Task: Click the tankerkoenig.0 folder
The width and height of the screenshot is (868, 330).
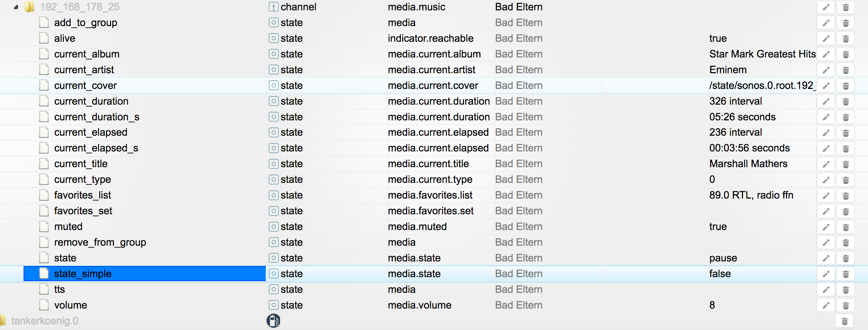Action: pos(45,321)
